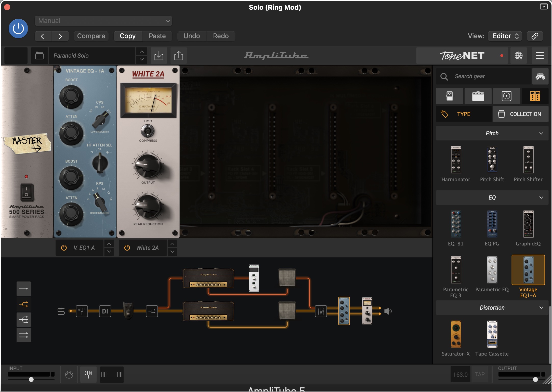This screenshot has height=392, width=552.
Task: Toggle the plugin power bypass button
Action: point(18,29)
